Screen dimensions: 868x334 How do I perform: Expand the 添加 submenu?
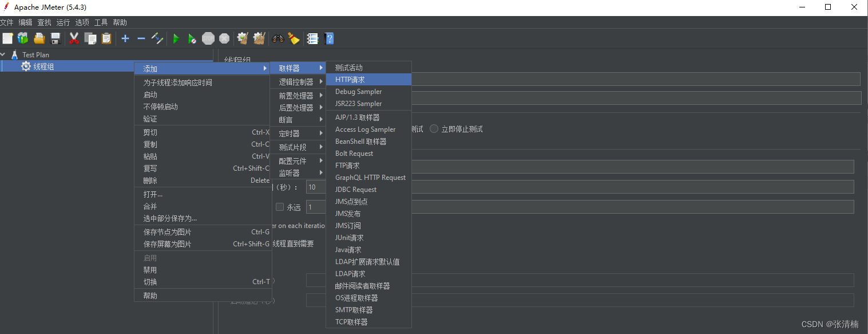[202, 68]
